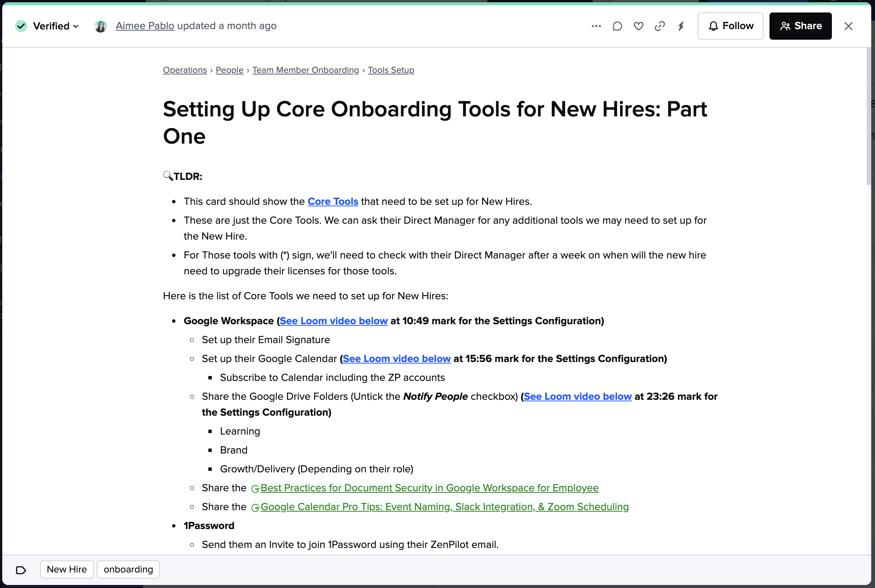Open Loom video link in Google Workspace line
The height and width of the screenshot is (588, 875).
(x=334, y=321)
